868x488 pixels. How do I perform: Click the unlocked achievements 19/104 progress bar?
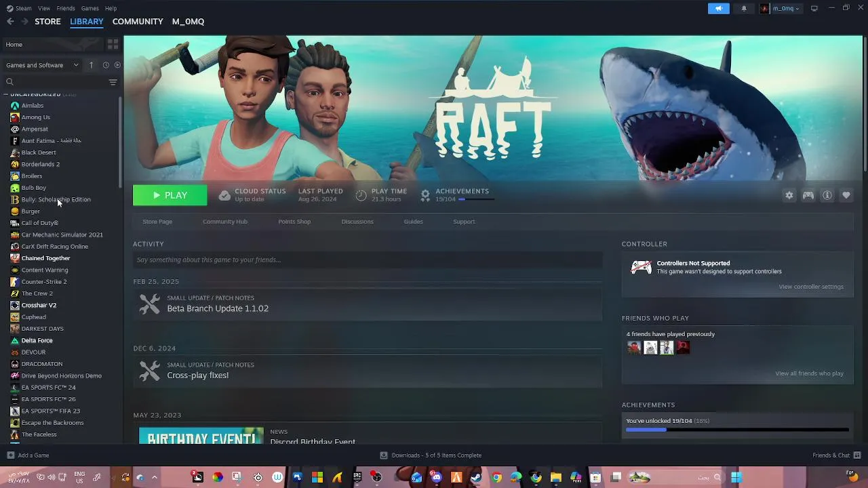[737, 430]
